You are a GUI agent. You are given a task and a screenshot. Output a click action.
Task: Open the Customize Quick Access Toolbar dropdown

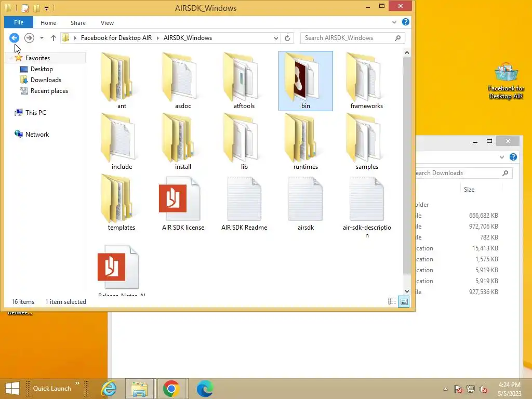click(x=46, y=8)
